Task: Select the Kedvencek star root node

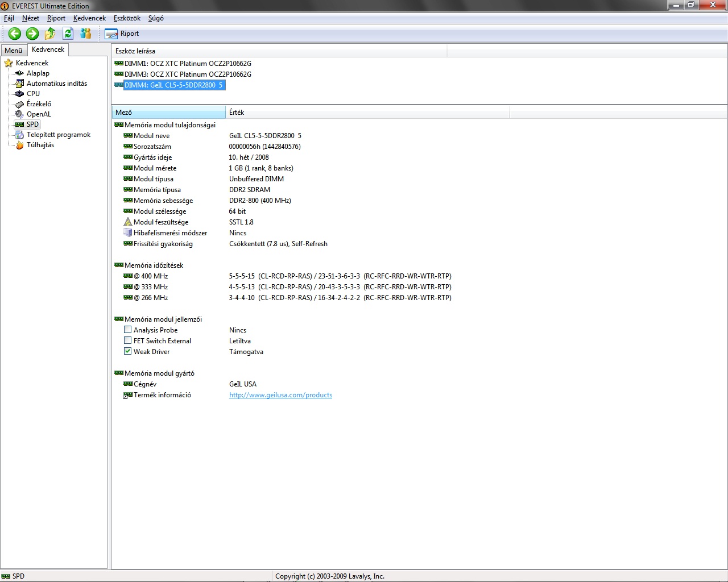Action: [x=26, y=63]
